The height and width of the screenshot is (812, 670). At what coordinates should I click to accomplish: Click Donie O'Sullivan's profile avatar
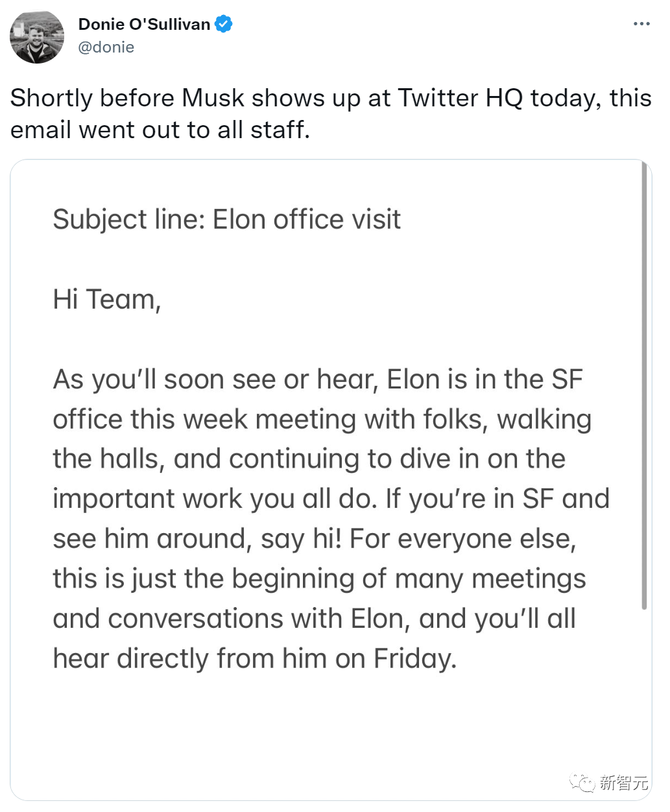pyautogui.click(x=37, y=36)
